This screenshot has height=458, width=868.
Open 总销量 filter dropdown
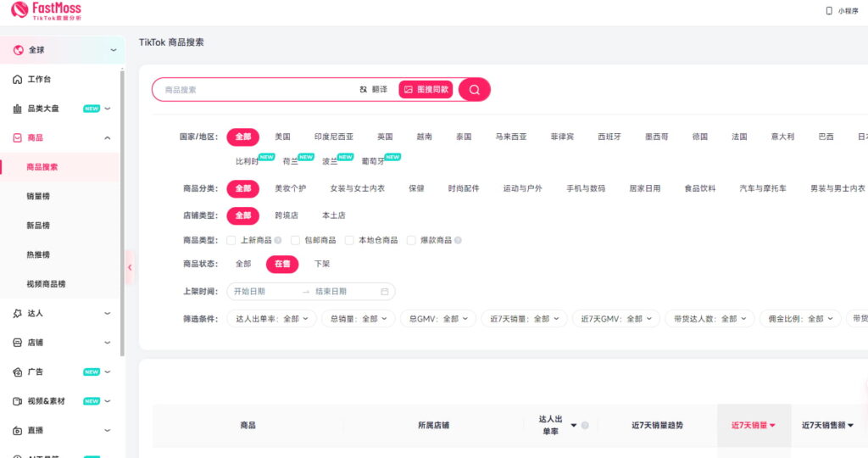(x=359, y=319)
